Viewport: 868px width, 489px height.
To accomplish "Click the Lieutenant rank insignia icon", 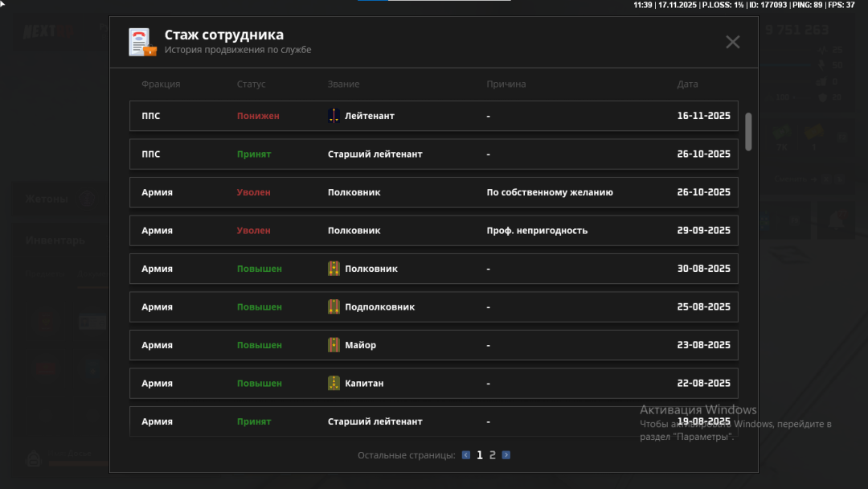I will [334, 116].
